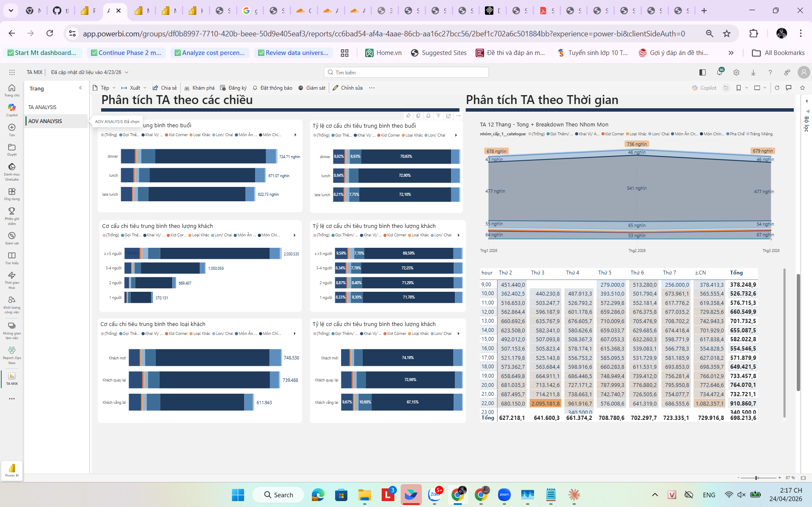
Task: Open focus mode on the visual
Action: click(448, 115)
